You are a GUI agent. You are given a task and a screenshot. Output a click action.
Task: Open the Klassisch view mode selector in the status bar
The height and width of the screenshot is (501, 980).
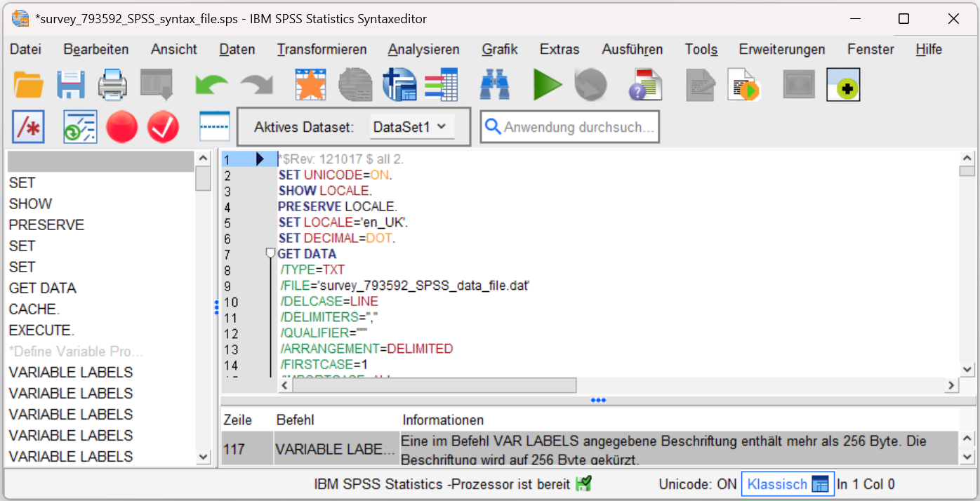(x=787, y=484)
